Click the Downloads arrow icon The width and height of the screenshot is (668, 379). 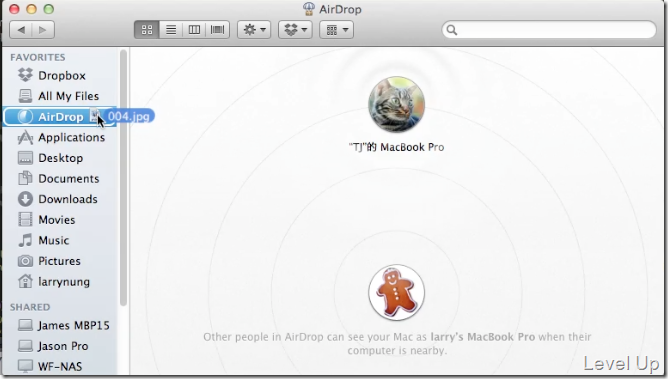(25, 199)
